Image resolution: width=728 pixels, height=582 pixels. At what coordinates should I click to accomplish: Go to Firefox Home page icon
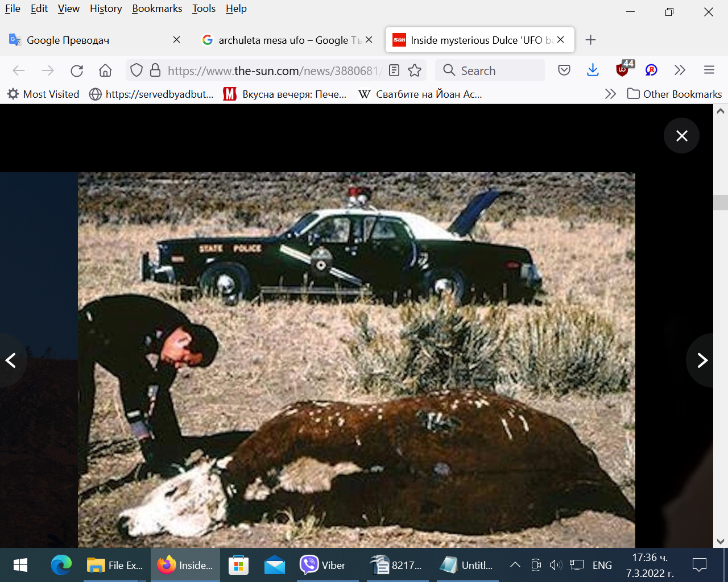tap(105, 70)
